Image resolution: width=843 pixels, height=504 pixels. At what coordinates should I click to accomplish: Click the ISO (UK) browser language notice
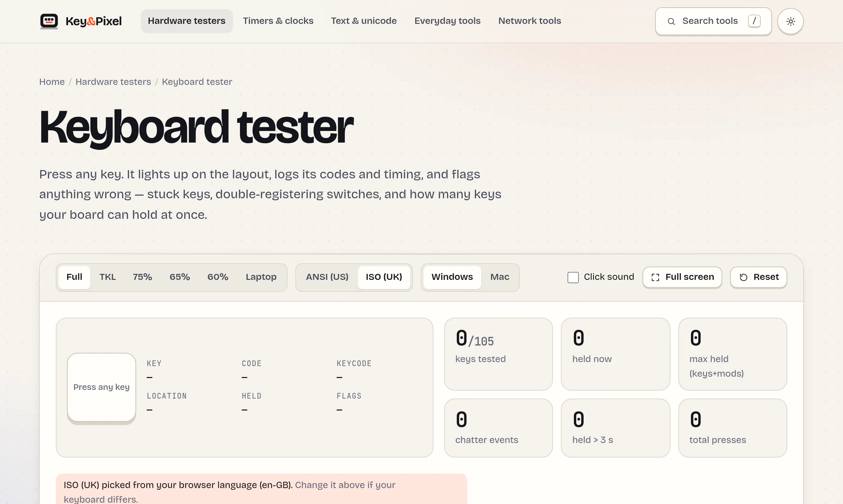261,489
